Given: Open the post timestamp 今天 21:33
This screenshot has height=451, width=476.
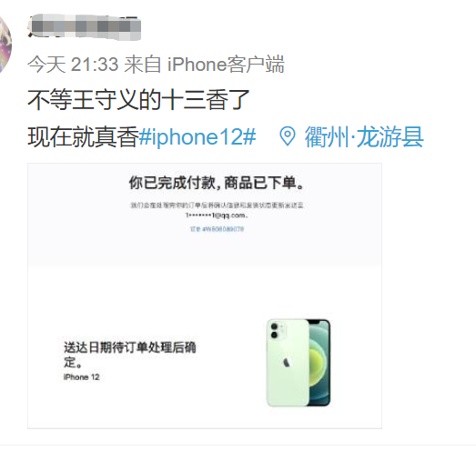Looking at the screenshot, I should click(x=73, y=65).
